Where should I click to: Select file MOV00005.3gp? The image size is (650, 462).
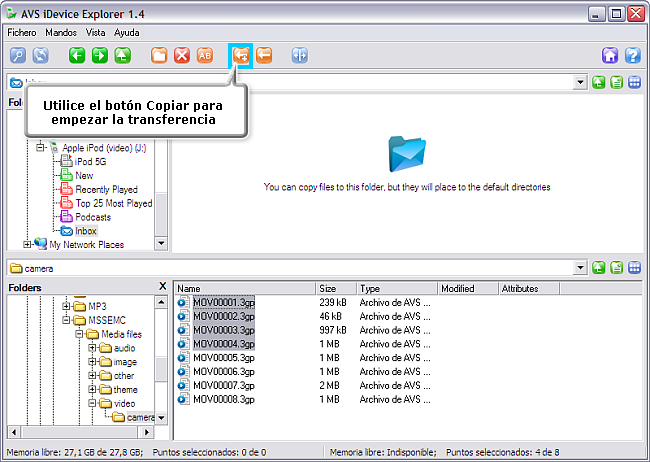[224, 358]
